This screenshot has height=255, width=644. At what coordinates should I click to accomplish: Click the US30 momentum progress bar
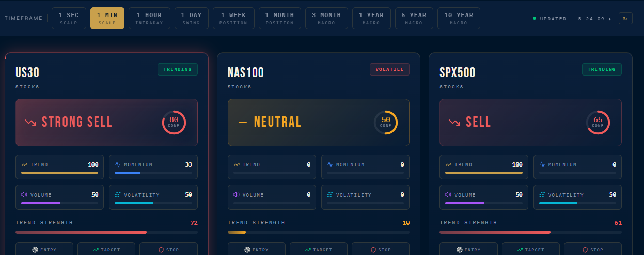pos(153,173)
